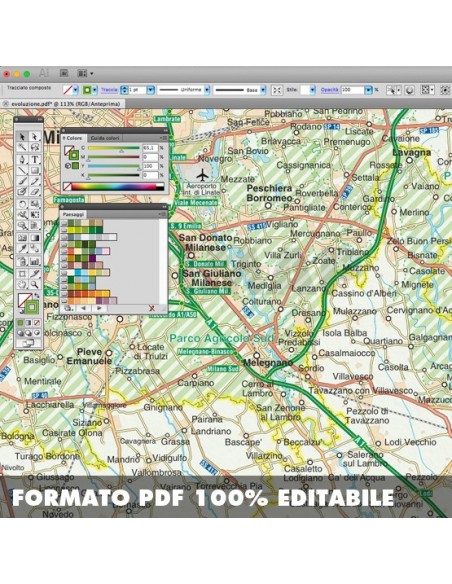Open the Uniforme width profile dropdown
452x584 pixels.
coord(207,90)
